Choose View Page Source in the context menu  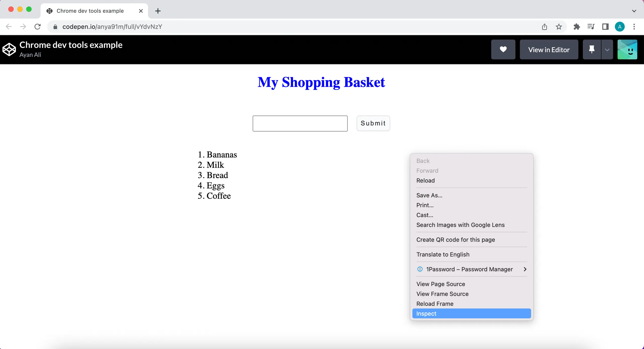440,284
